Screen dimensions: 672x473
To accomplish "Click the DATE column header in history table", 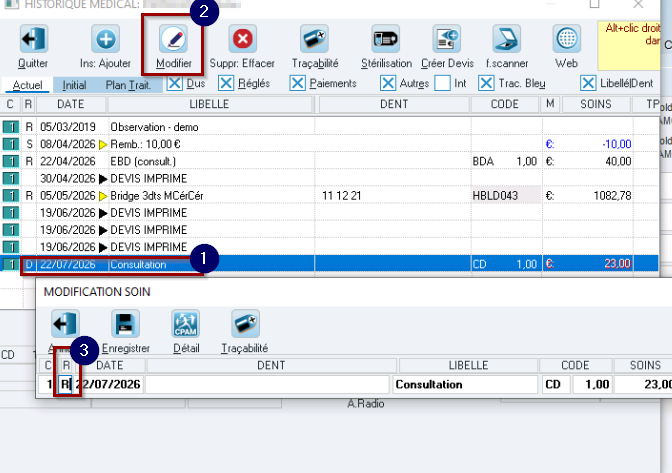I will pos(71,104).
